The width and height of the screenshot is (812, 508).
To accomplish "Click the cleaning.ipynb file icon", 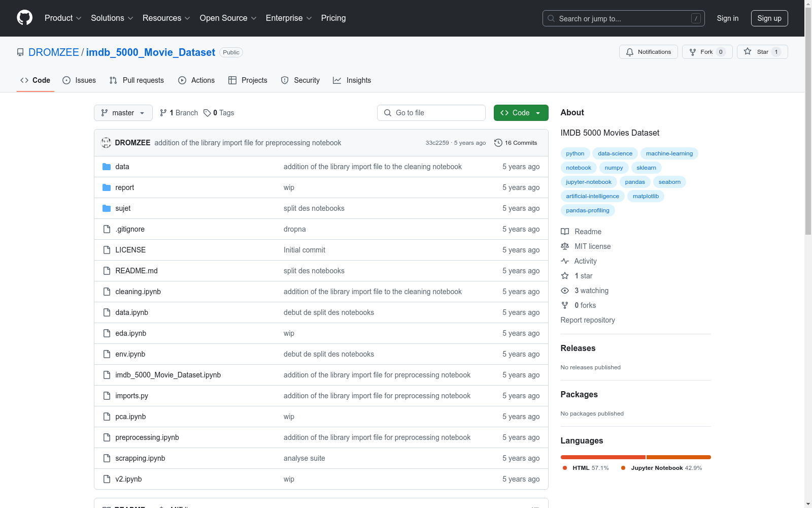I will (107, 292).
